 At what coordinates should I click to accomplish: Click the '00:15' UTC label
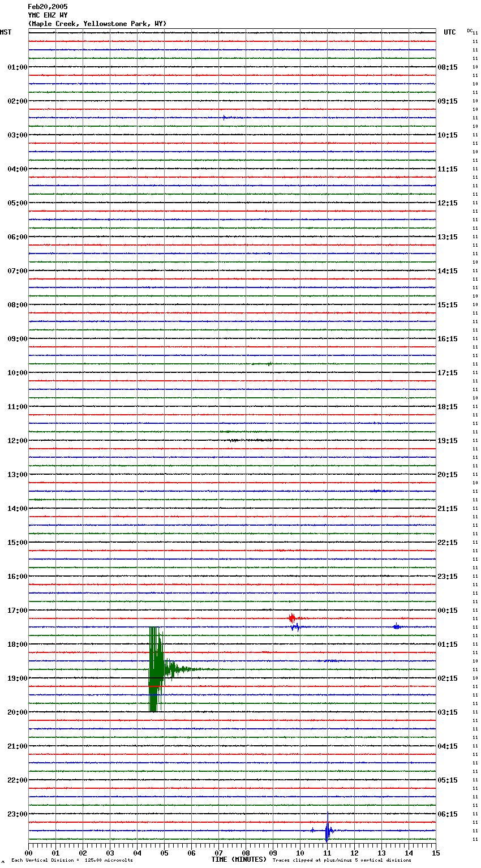pos(448,611)
